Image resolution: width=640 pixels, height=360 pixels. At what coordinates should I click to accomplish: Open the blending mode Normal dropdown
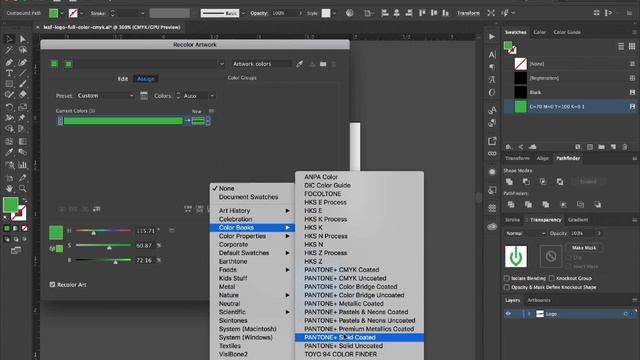[525, 233]
